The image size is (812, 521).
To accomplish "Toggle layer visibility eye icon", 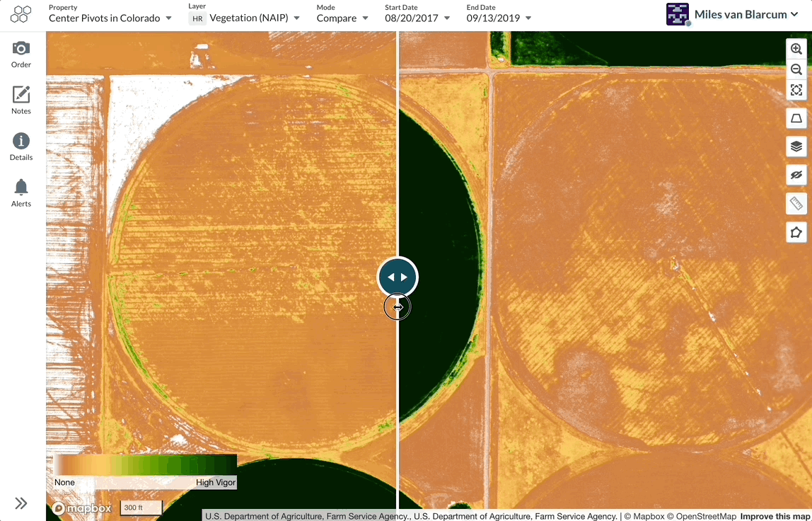I will [x=796, y=176].
